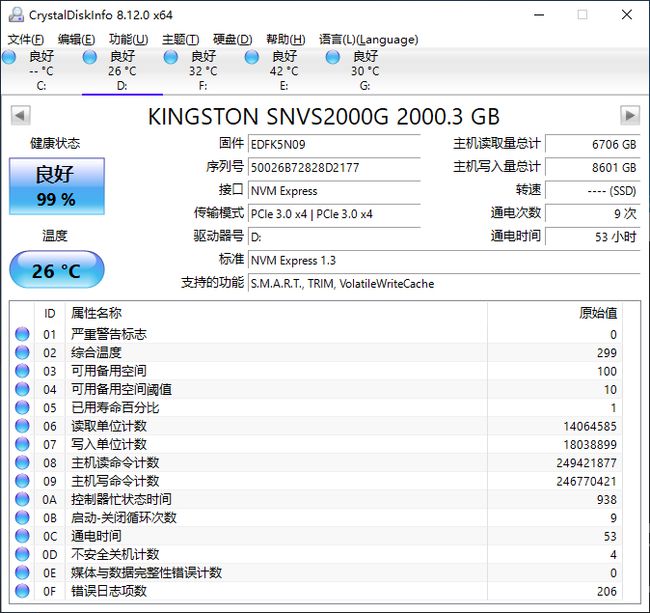Click the 良好 99 % health status button
This screenshot has height=613, width=650.
click(x=57, y=186)
